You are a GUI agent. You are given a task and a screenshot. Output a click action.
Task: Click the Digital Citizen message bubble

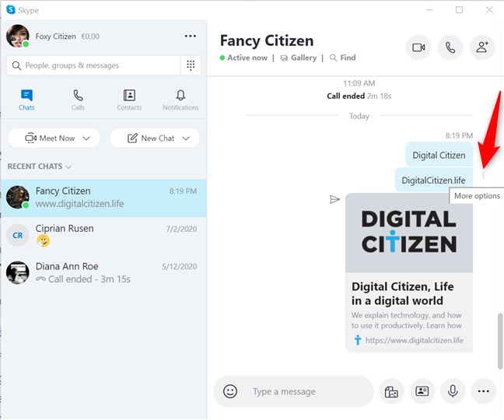coord(439,155)
